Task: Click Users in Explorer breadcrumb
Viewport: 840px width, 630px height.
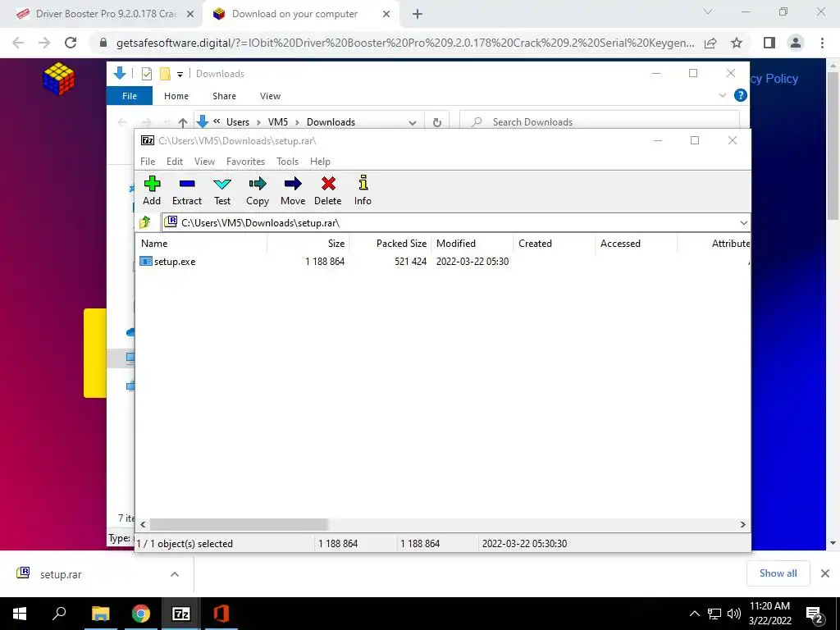Action: tap(237, 122)
